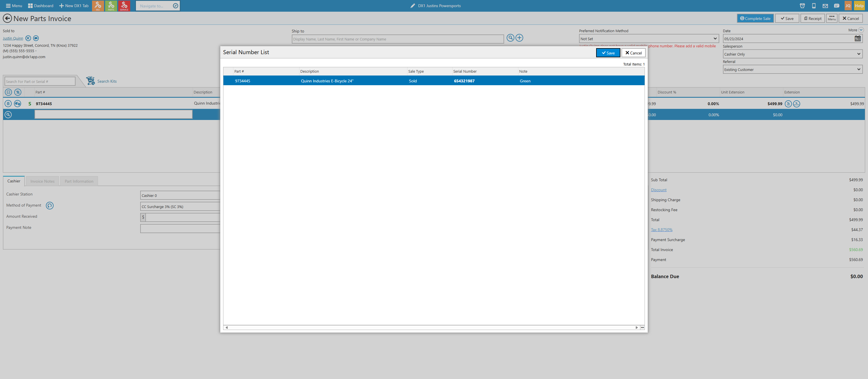This screenshot has height=379, width=868.
Task: Click the Search For Part or Serial # field
Action: [x=40, y=81]
